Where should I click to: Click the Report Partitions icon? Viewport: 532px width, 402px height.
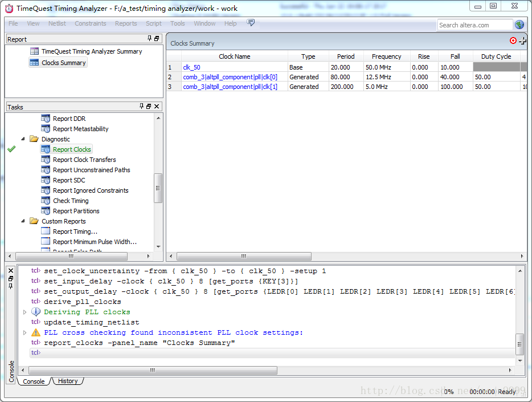46,211
